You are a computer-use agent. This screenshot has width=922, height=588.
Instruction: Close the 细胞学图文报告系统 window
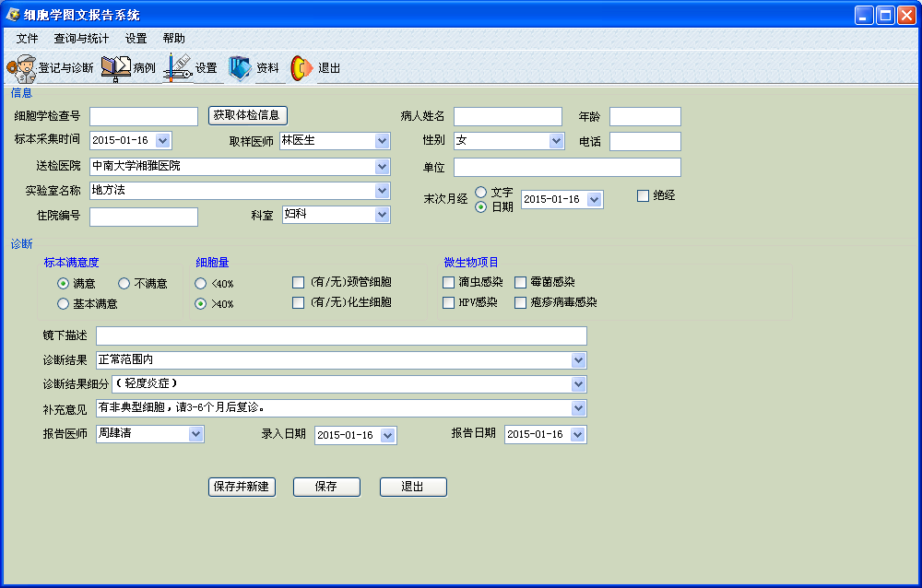(906, 15)
